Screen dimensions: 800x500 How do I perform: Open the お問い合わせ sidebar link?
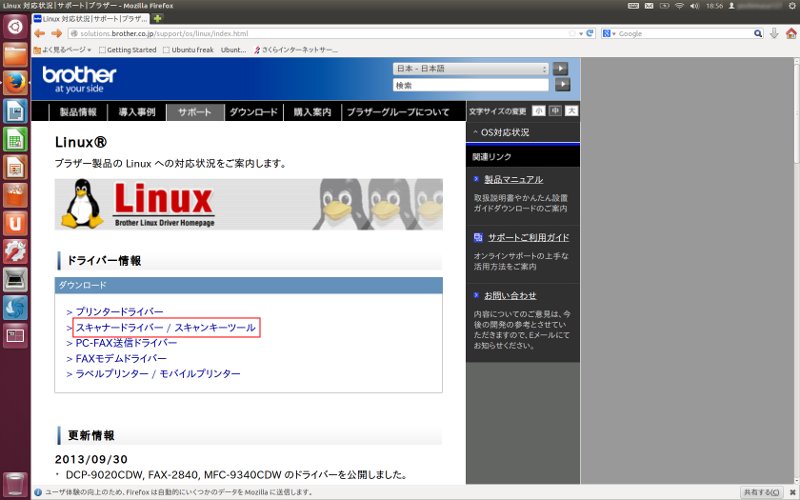click(x=510, y=295)
